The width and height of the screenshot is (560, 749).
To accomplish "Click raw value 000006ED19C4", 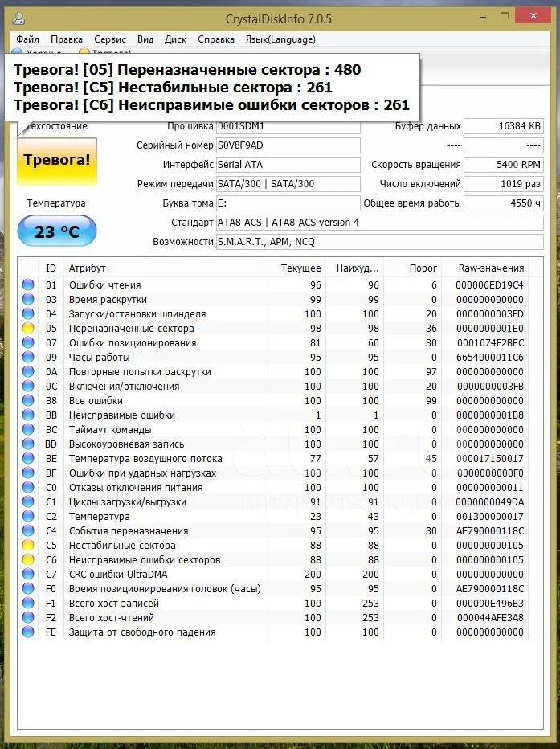I will click(490, 284).
